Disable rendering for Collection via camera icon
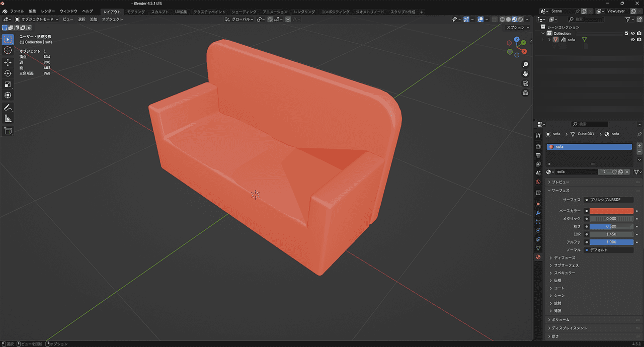644x347 pixels. (x=639, y=33)
